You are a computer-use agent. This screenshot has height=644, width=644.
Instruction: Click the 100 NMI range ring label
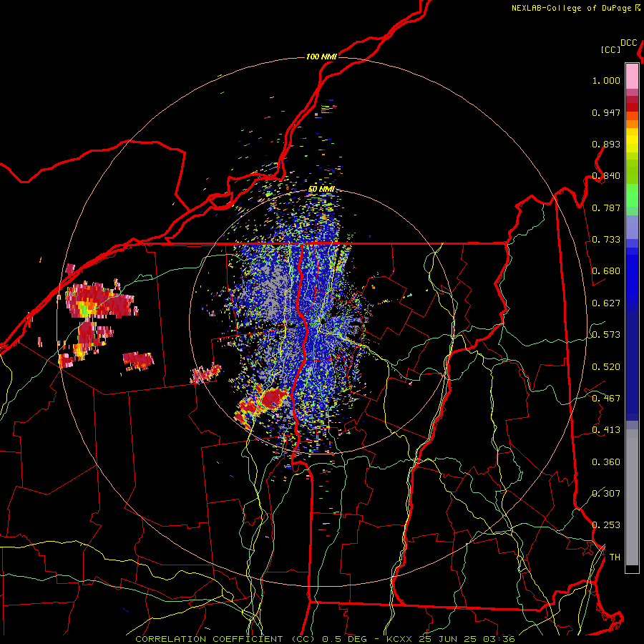coord(321,57)
